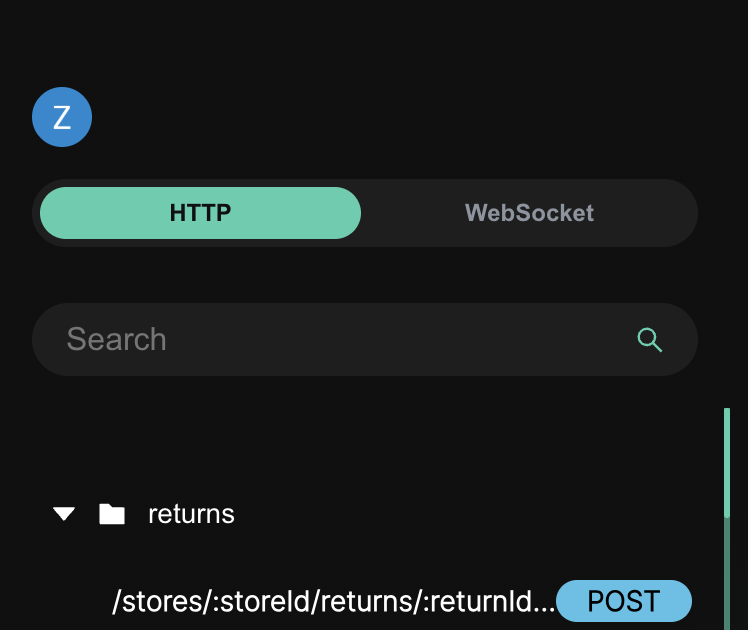The image size is (748, 630).
Task: Click the blue Z avatar icon
Action: pyautogui.click(x=62, y=118)
